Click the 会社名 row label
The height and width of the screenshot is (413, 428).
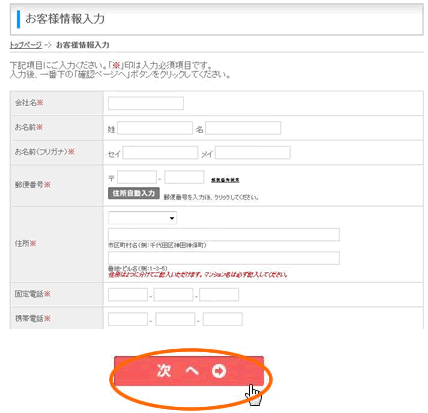click(29, 103)
